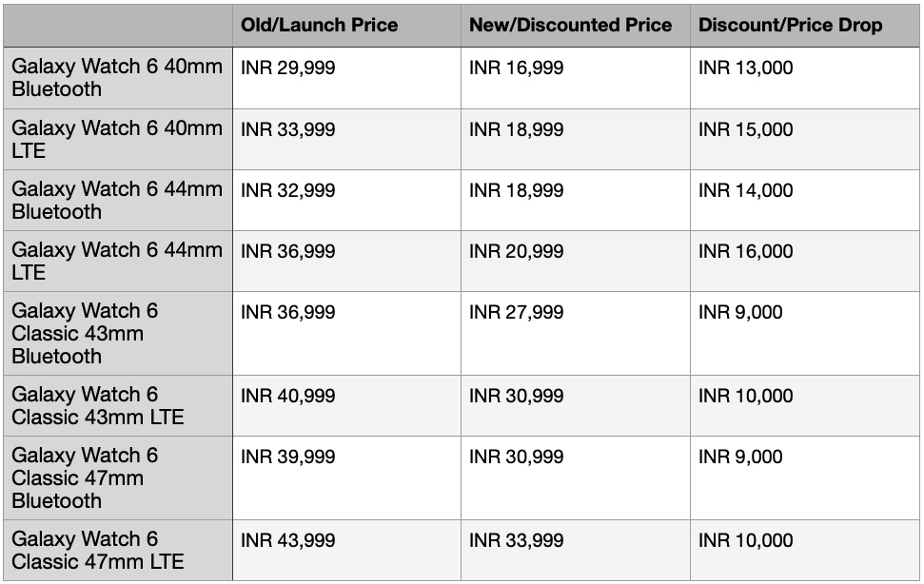Select the INR 16,000 price drop cell

click(746, 251)
